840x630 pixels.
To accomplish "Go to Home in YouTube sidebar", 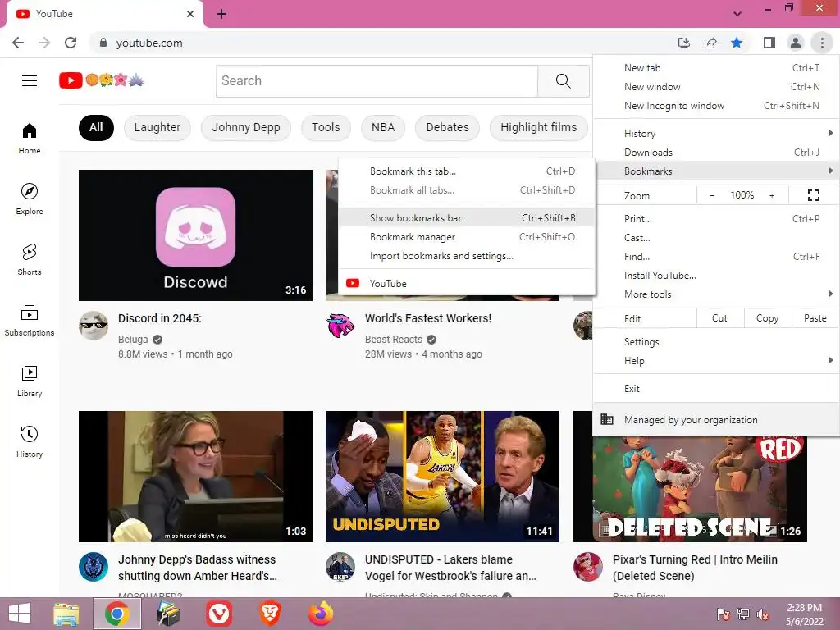I will pos(30,138).
